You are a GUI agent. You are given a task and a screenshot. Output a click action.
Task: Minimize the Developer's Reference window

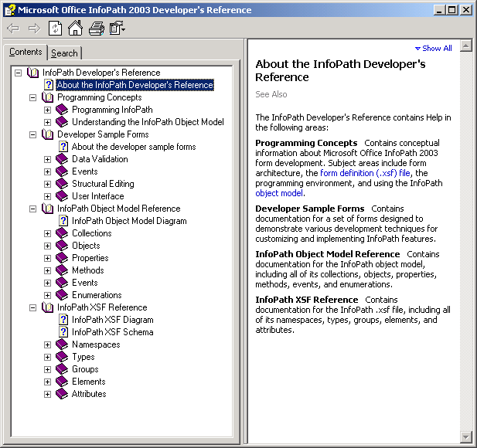click(x=439, y=10)
